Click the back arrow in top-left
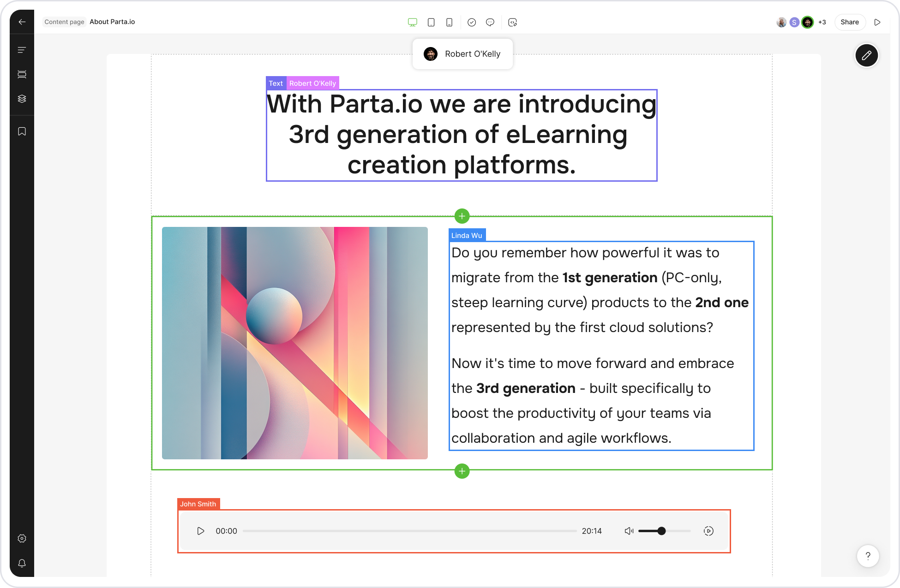Screen dimensions: 900x588 pos(22,22)
